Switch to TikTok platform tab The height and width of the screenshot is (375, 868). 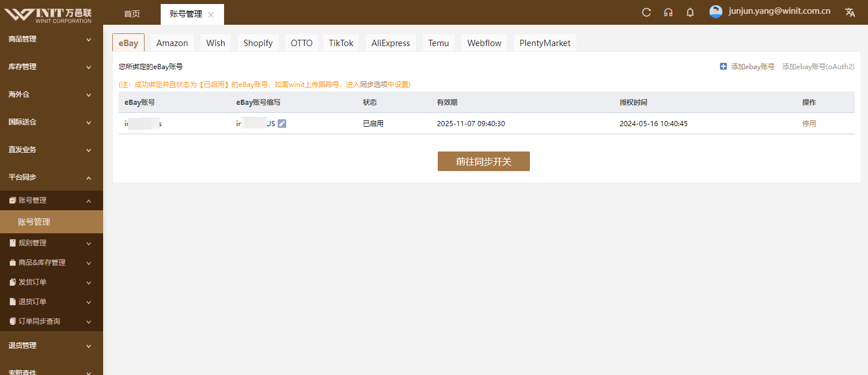(342, 43)
